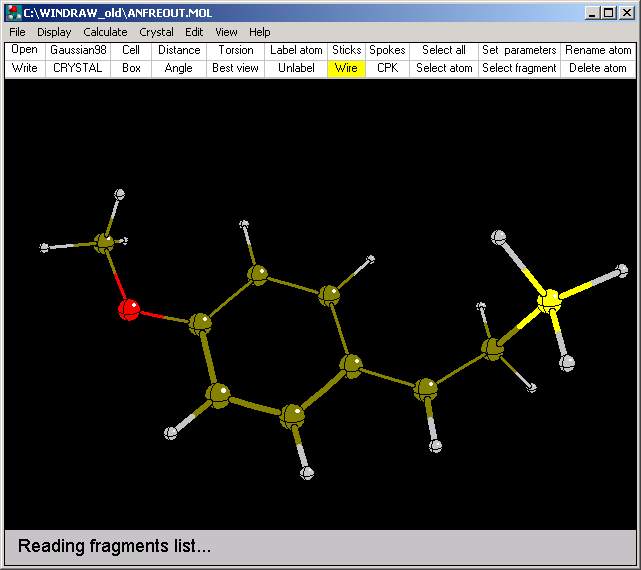641x570 pixels.
Task: Click the Label atom button
Action: 296,50
